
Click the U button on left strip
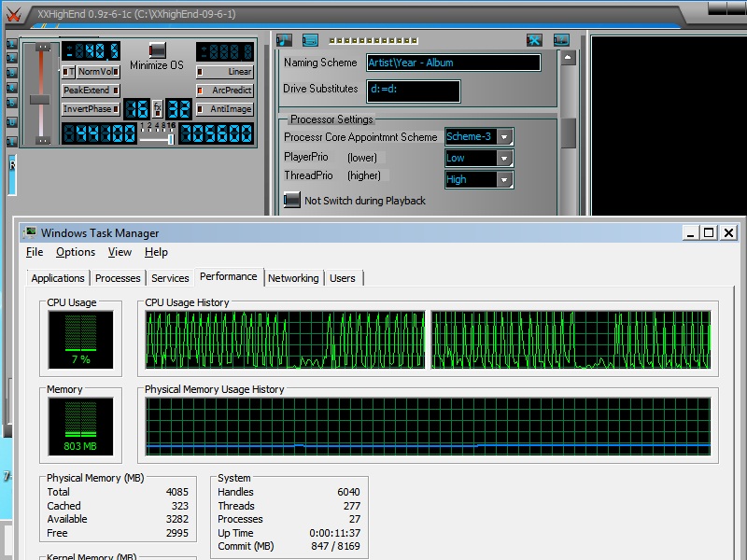(x=11, y=122)
